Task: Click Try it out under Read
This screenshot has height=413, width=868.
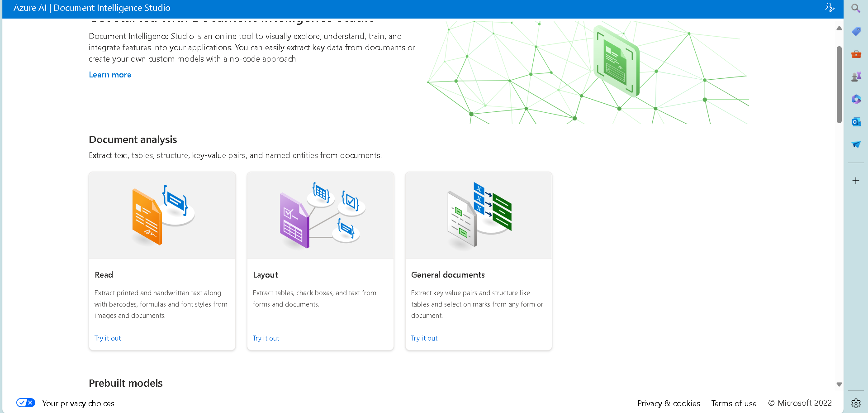Action: pyautogui.click(x=108, y=338)
